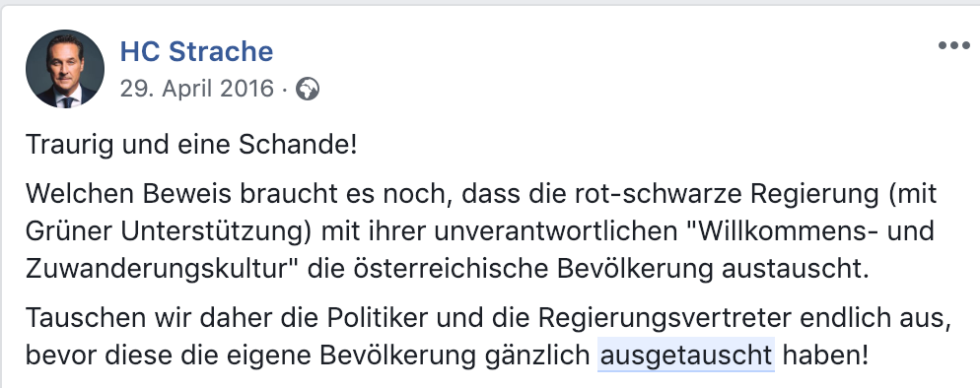Click the highlighted word ausgetauscht
The height and width of the screenshot is (388, 980).
click(686, 356)
